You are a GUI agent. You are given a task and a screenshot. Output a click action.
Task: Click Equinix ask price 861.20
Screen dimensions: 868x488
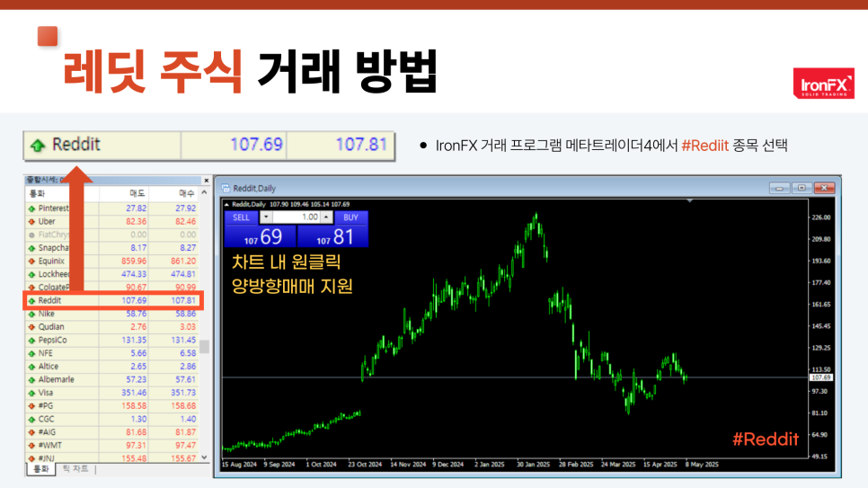click(183, 261)
